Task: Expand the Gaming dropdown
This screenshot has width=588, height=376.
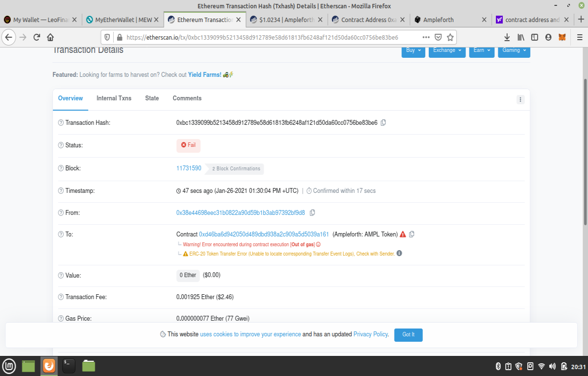Action: [514, 50]
